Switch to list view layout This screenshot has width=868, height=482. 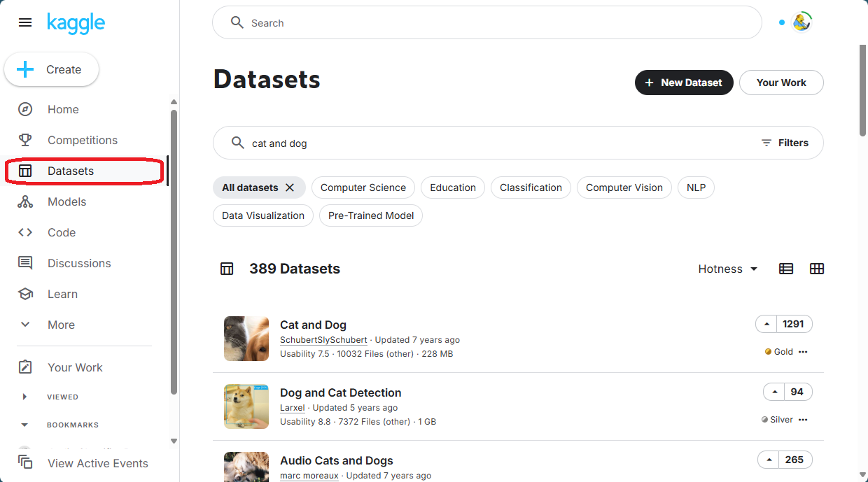point(786,269)
